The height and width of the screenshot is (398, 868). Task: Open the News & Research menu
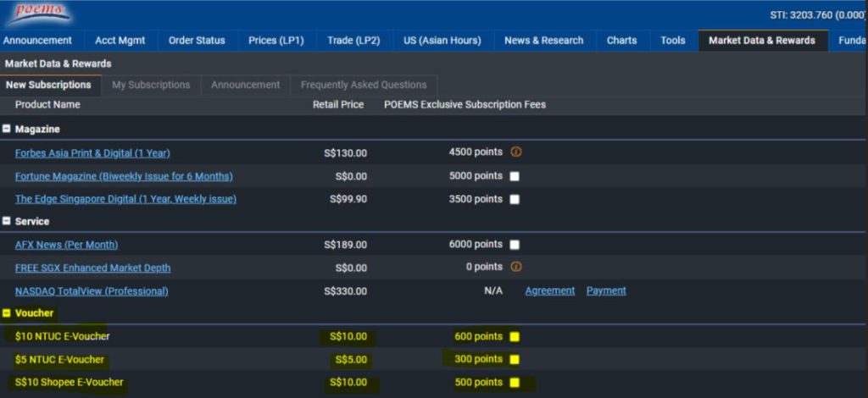tap(544, 41)
